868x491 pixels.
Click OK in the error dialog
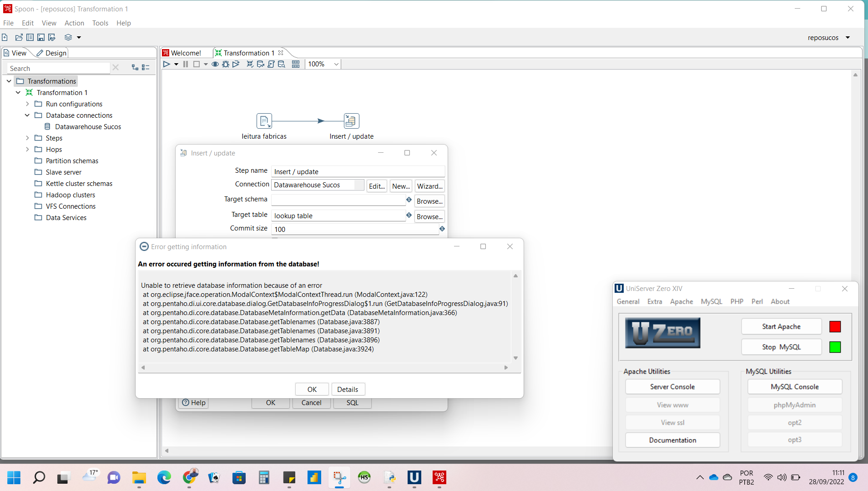point(312,389)
